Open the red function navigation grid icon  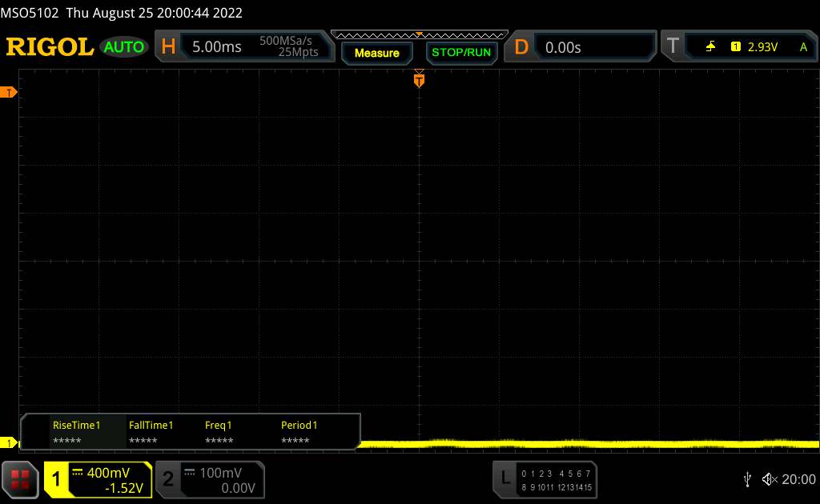[x=20, y=479]
